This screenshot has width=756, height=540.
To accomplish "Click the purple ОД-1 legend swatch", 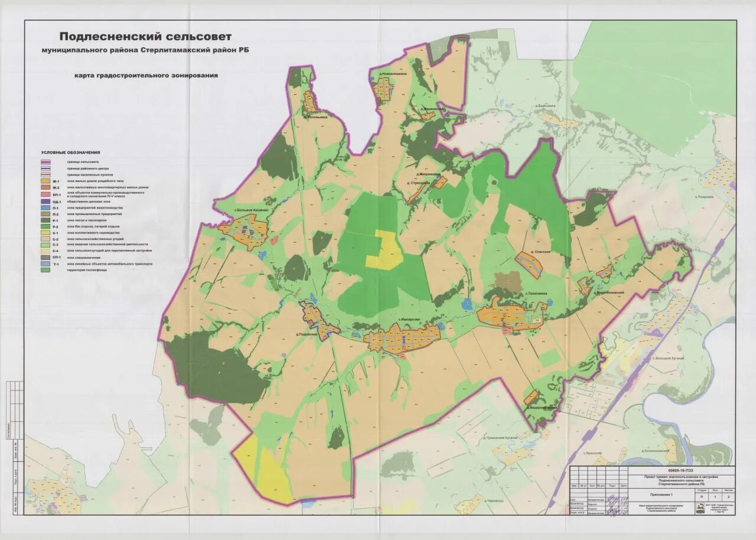I will [x=45, y=201].
